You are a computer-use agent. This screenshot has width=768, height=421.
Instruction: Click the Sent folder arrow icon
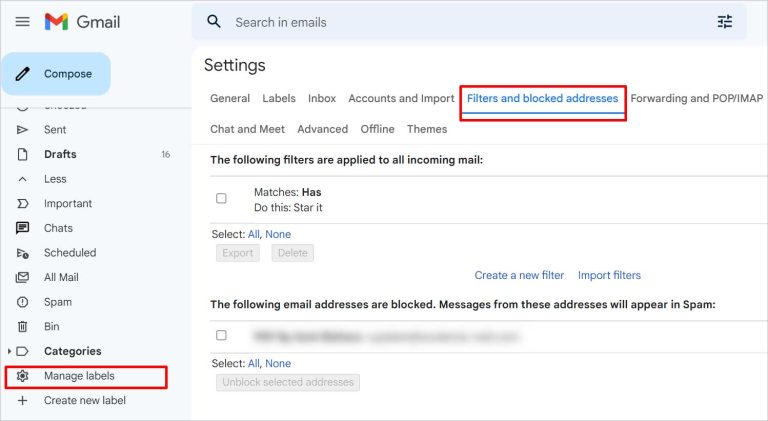coord(22,130)
